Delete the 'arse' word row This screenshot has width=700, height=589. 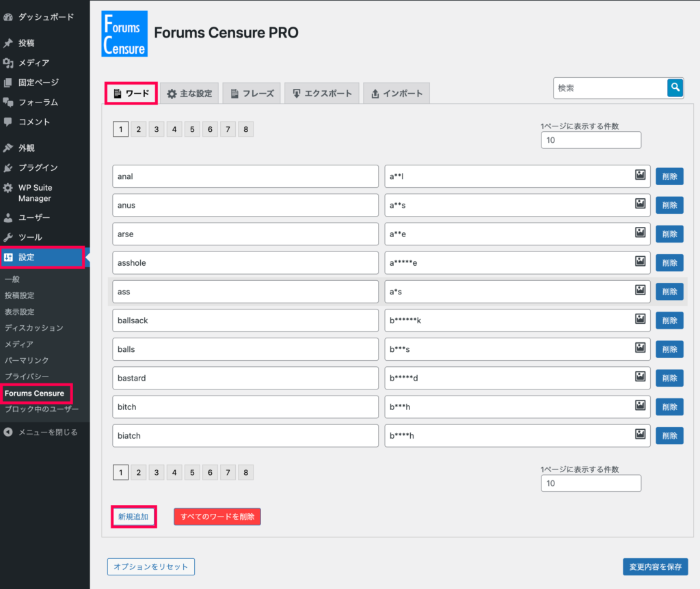[x=670, y=234]
